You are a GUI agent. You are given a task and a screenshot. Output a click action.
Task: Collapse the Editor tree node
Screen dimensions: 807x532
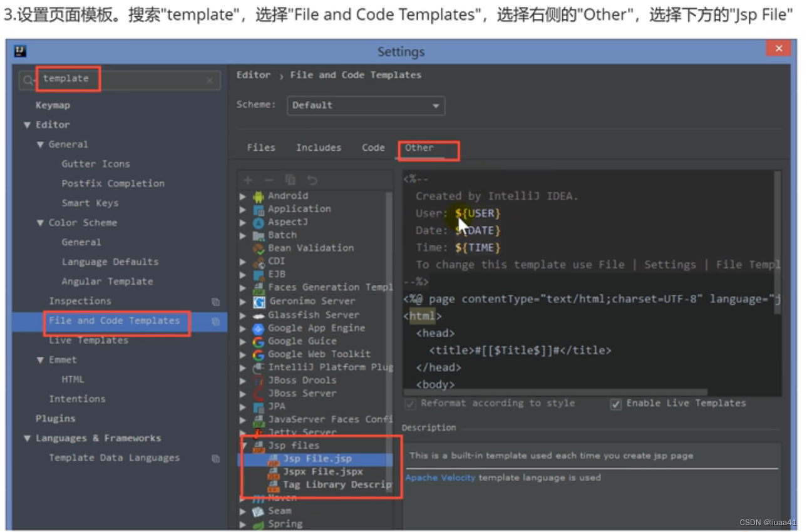tap(27, 125)
